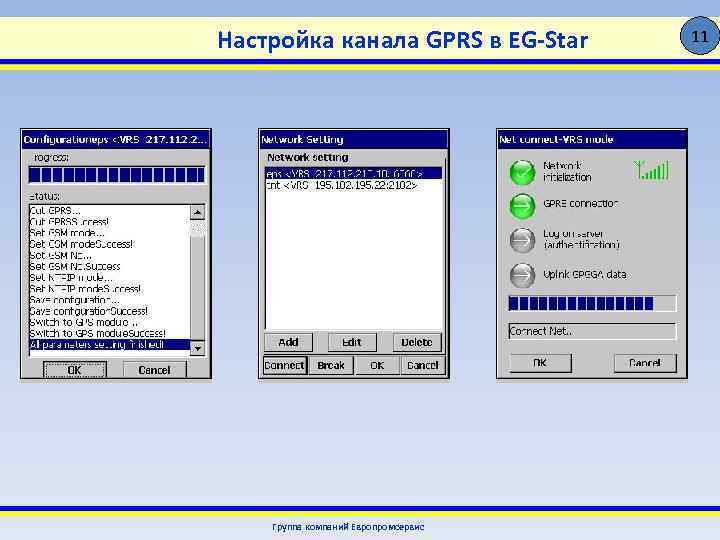Click the green Network initialization status icon

(x=523, y=172)
